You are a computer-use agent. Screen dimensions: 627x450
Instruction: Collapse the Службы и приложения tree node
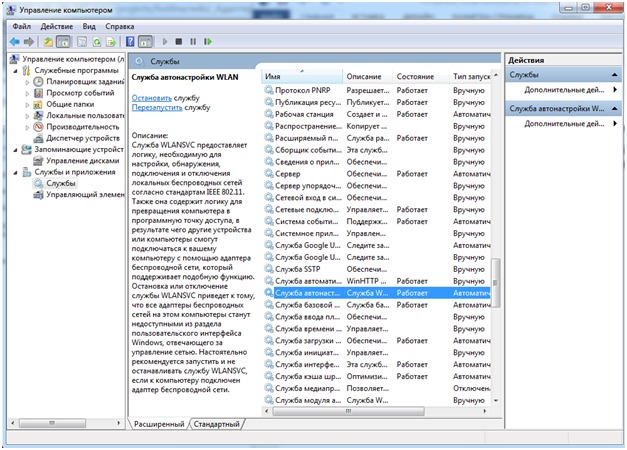pyautogui.click(x=15, y=172)
